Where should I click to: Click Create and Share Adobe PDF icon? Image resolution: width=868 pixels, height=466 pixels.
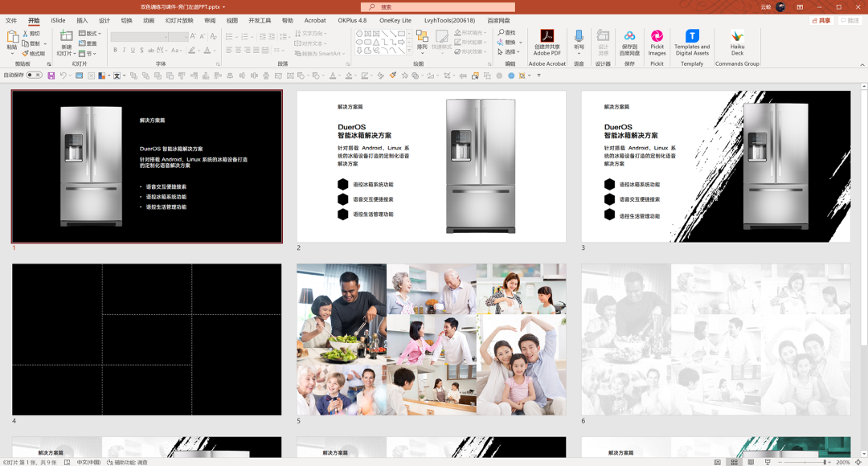coord(547,36)
